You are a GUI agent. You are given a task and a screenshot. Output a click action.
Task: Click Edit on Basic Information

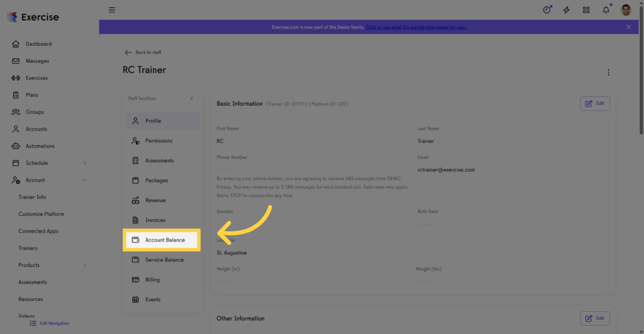(x=594, y=103)
